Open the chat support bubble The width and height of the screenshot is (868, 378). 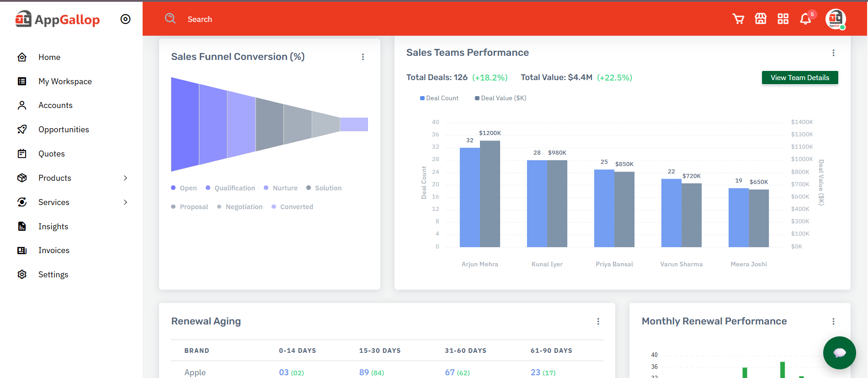[839, 352]
